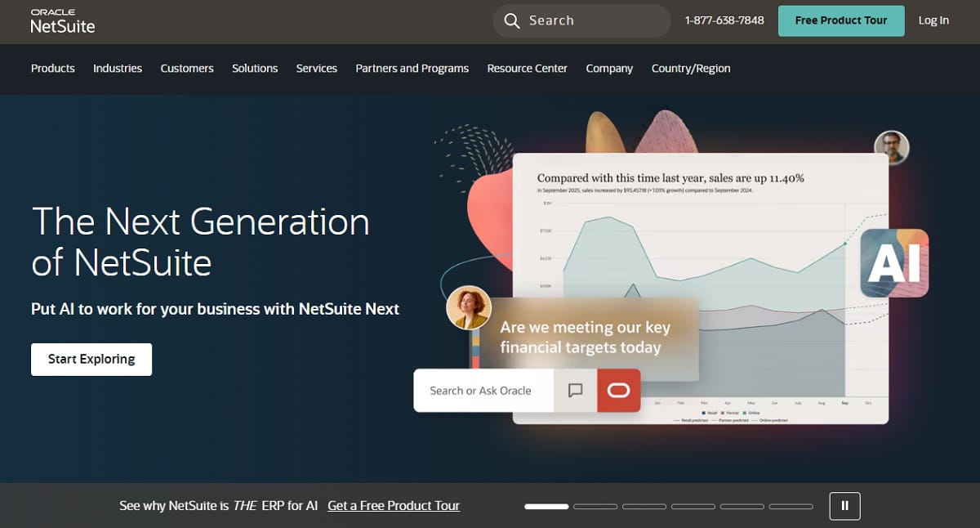This screenshot has width=980, height=528.
Task: Open Partners and Programs menu
Action: [412, 69]
